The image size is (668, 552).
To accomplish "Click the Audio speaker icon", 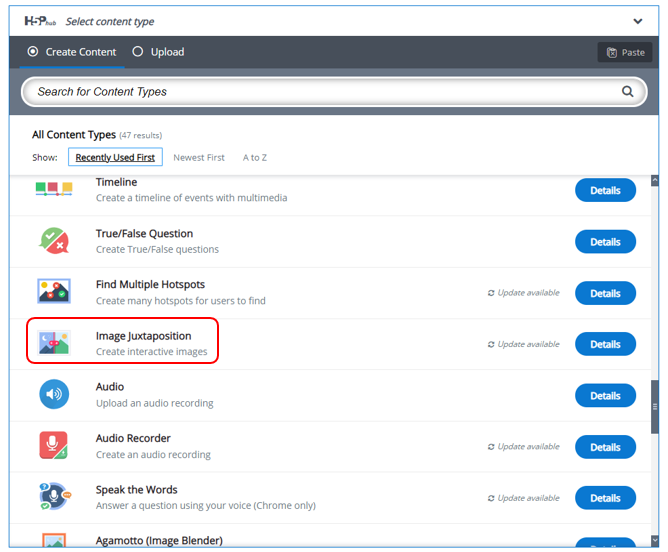I will tap(54, 394).
